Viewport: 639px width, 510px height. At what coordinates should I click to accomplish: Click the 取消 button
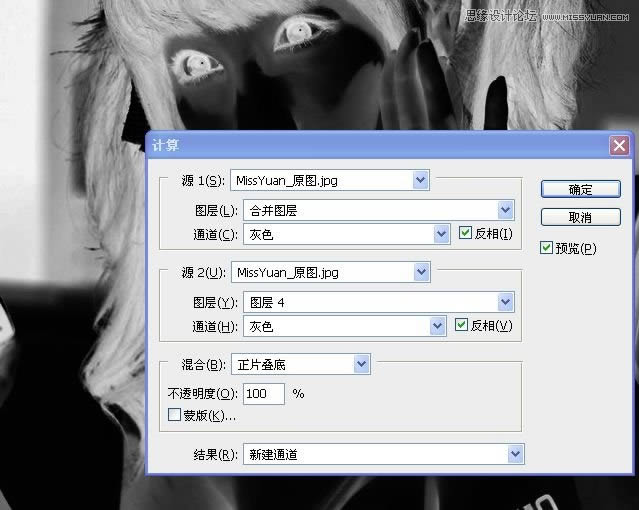580,217
